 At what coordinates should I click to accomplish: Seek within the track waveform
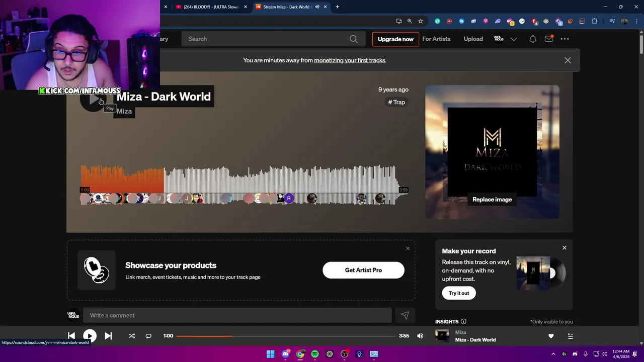245,185
